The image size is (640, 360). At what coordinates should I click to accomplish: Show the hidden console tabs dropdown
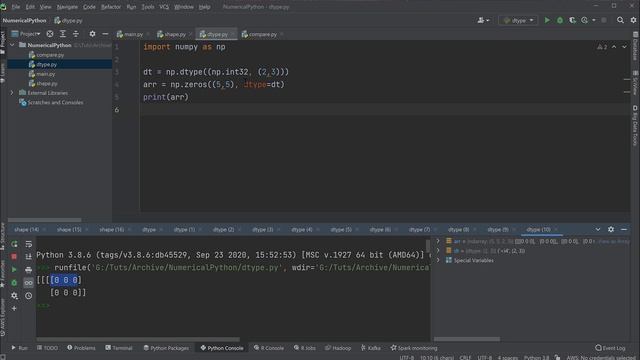pyautogui.click(x=598, y=229)
